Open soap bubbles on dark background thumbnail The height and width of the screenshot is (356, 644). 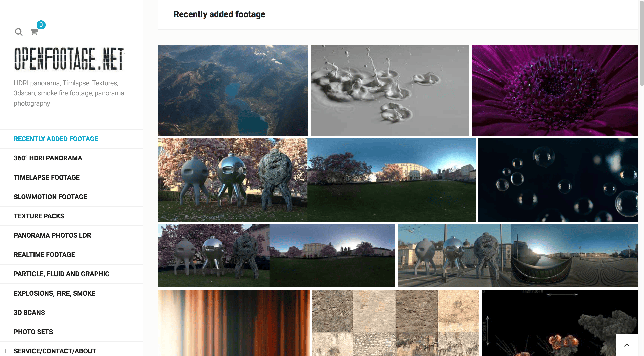pos(558,180)
